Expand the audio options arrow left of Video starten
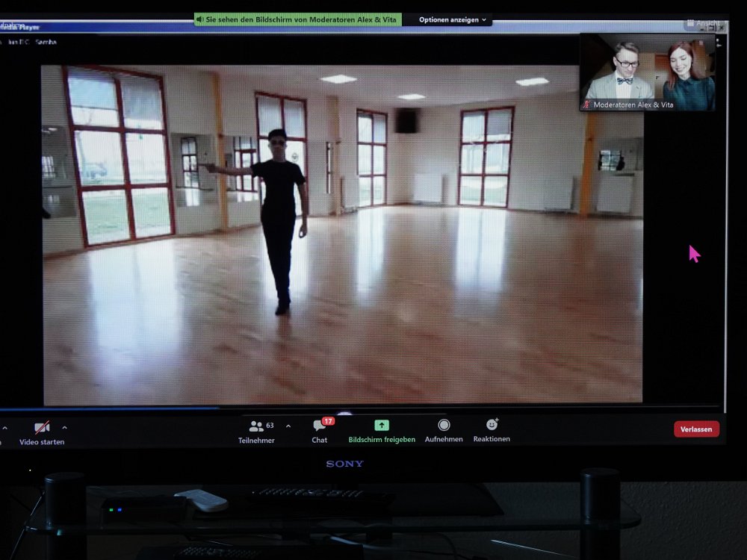This screenshot has width=747, height=560. pyautogui.click(x=4, y=428)
